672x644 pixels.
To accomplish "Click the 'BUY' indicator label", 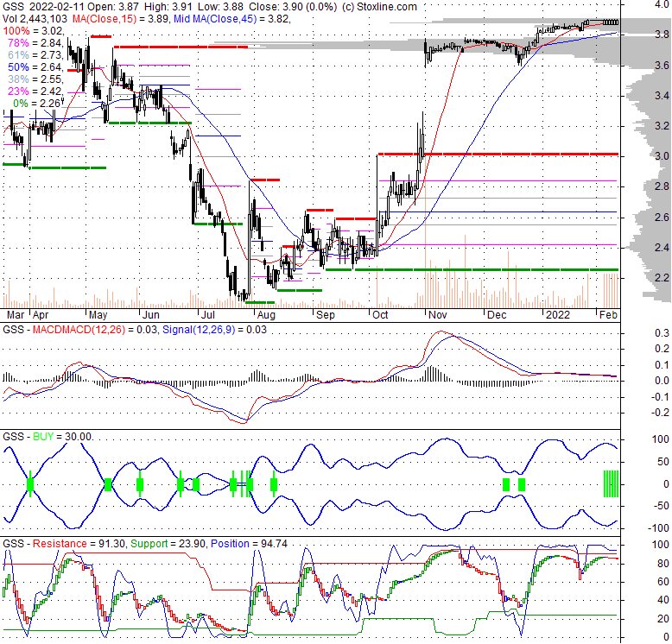I will coord(43,437).
